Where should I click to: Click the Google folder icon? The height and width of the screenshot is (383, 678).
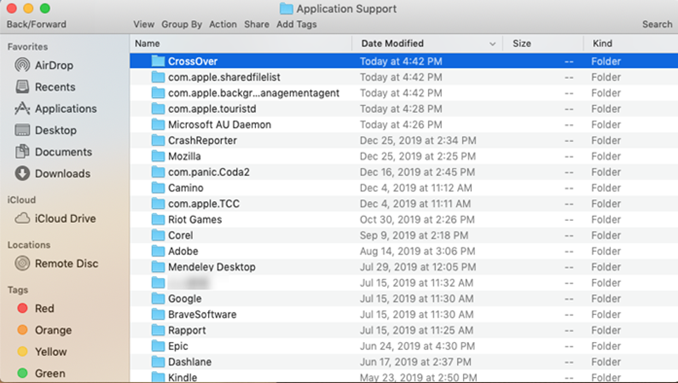click(158, 298)
